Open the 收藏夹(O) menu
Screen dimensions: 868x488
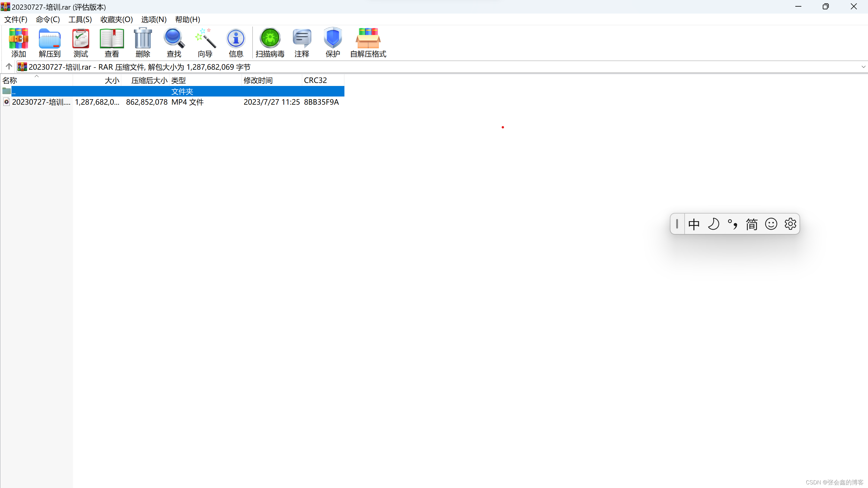pos(117,19)
